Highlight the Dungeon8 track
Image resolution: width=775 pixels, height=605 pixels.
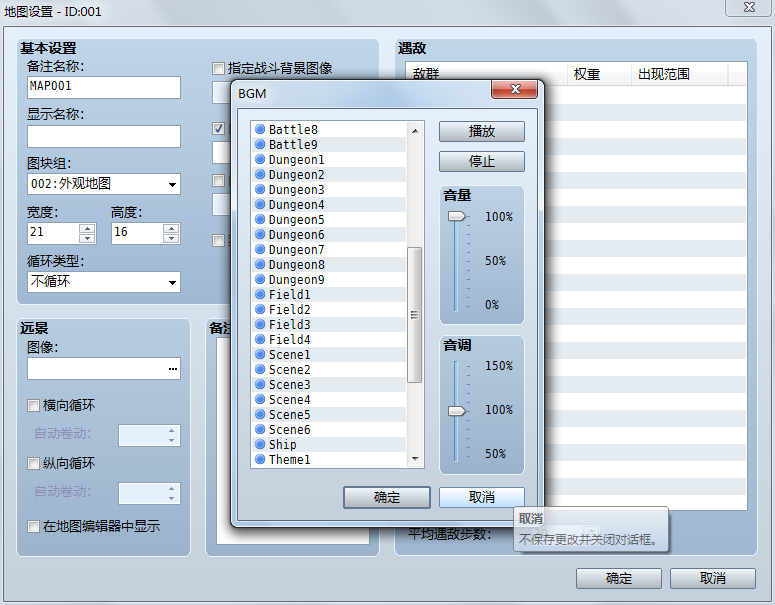click(329, 264)
